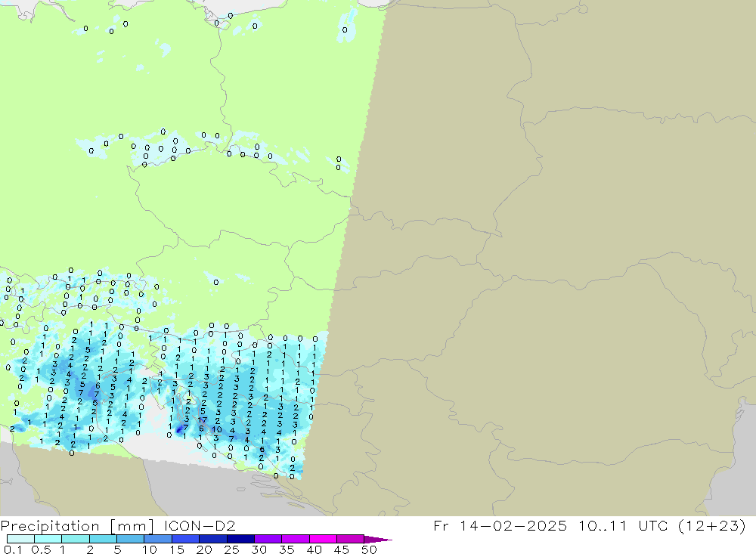Click the 45–50 mm legend color swatch

pyautogui.click(x=351, y=539)
